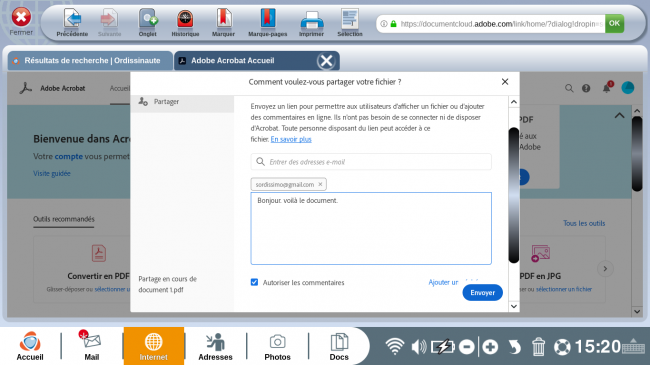The image size is (650, 365).
Task: Open Mail in the bottom bar
Action: pyautogui.click(x=92, y=346)
